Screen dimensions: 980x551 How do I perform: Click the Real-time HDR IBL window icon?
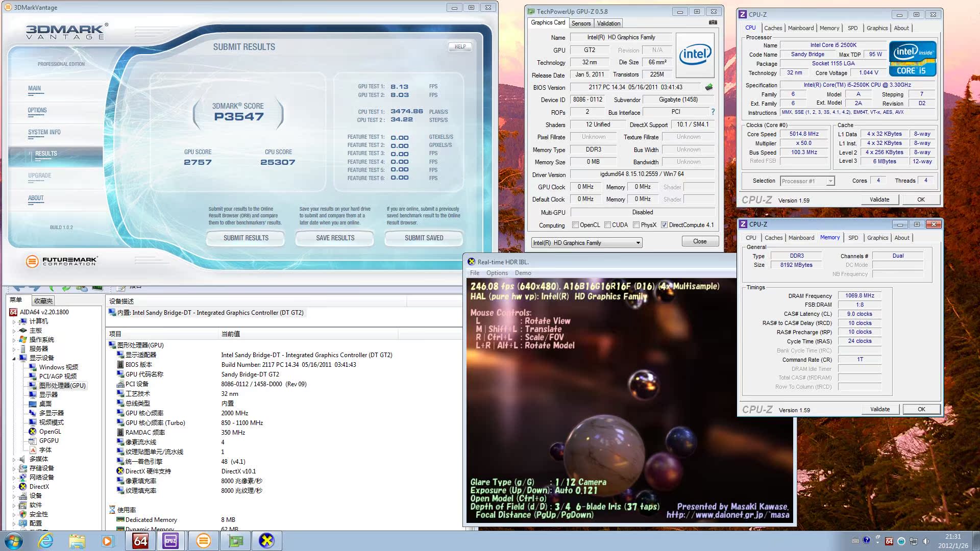[471, 262]
